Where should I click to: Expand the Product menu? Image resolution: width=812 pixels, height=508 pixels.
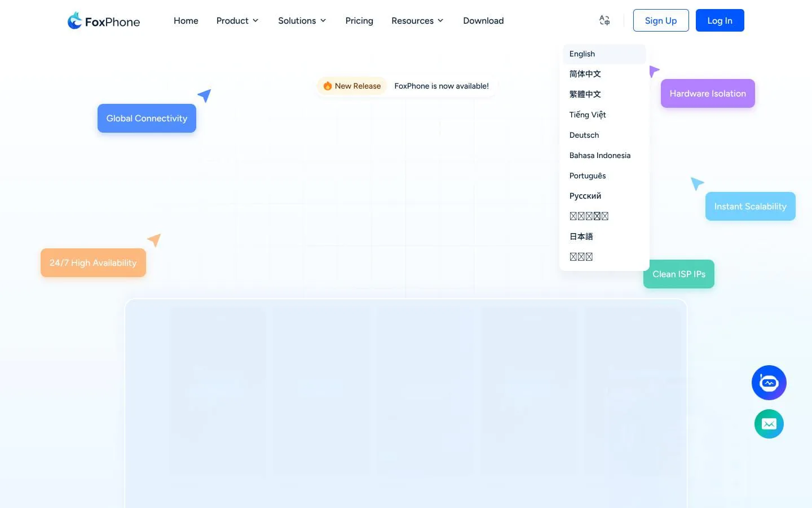click(x=237, y=21)
